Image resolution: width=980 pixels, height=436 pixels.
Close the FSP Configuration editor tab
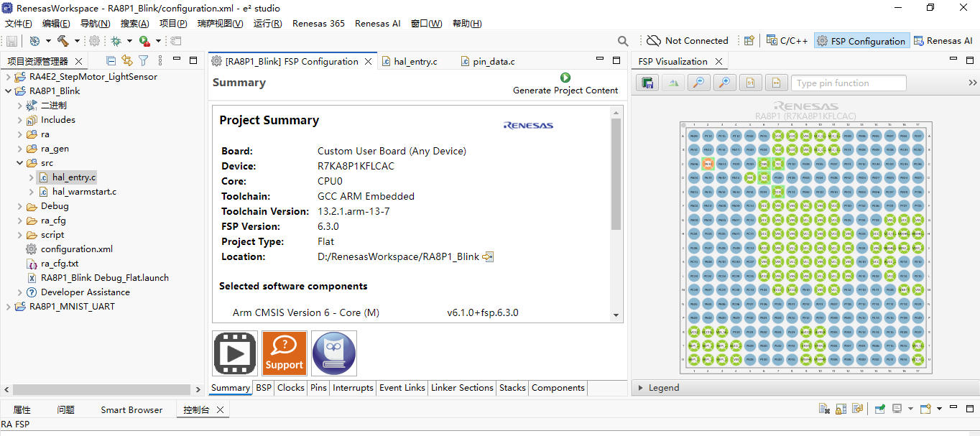pyautogui.click(x=369, y=62)
